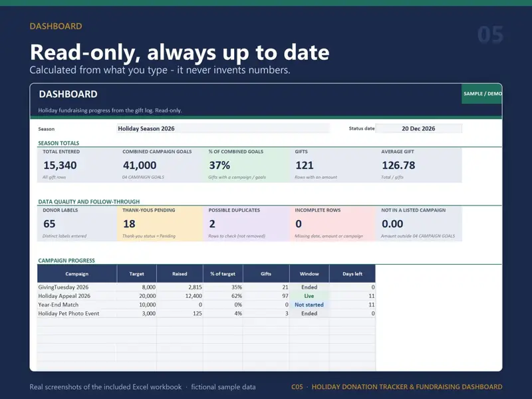Select the possible duplicates value 2
The image size is (532, 399).
pyautogui.click(x=212, y=224)
